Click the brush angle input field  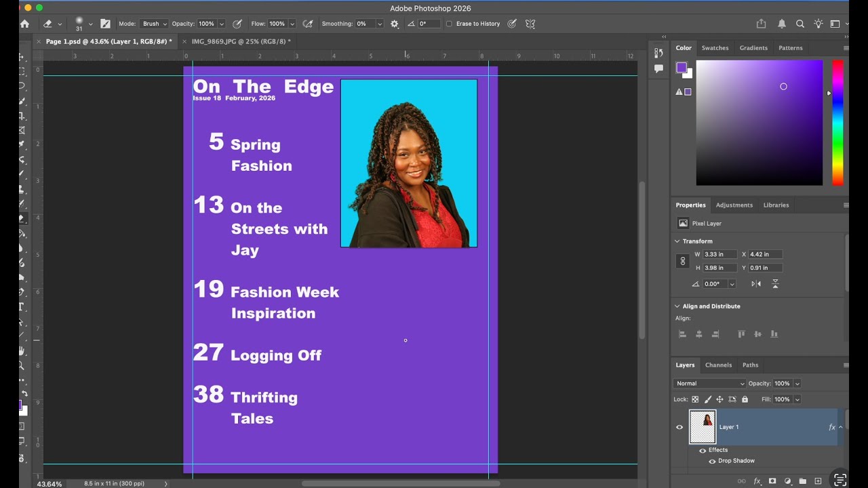[429, 24]
